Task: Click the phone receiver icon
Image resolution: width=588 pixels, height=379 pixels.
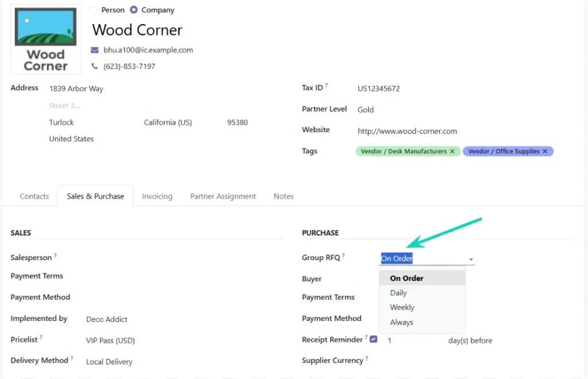Action: click(x=94, y=66)
